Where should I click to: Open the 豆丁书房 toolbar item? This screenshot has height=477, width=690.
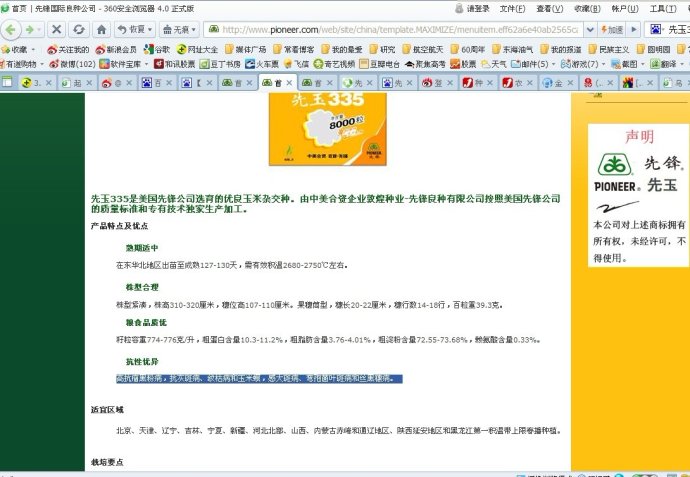pyautogui.click(x=220, y=64)
